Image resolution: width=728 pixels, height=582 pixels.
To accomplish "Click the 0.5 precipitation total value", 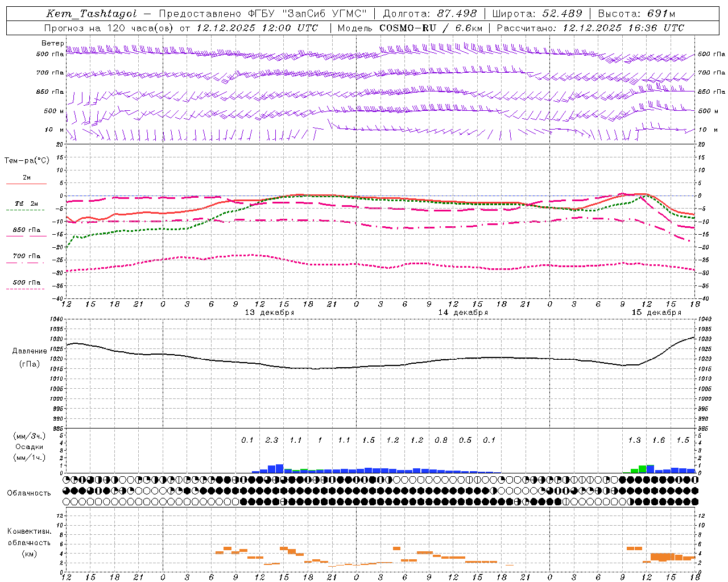I will click(x=465, y=440).
